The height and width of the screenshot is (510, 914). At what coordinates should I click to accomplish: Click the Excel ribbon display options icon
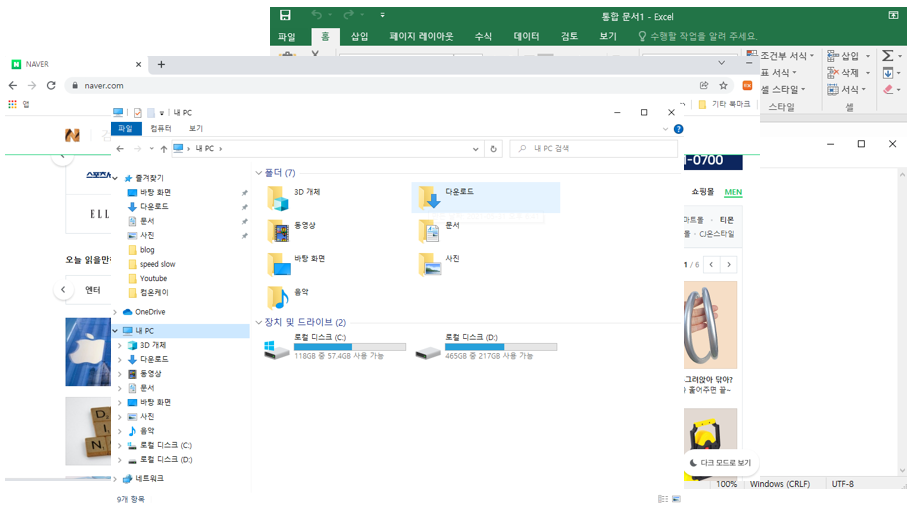(x=893, y=15)
